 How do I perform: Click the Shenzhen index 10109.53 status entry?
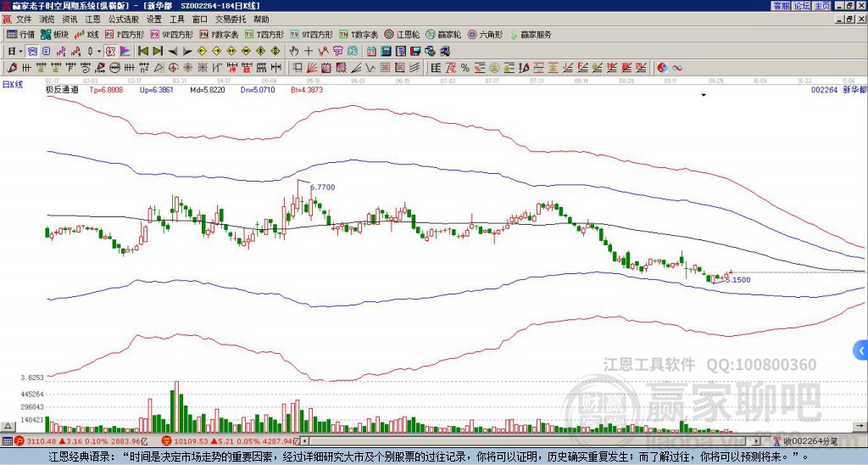tap(230, 441)
